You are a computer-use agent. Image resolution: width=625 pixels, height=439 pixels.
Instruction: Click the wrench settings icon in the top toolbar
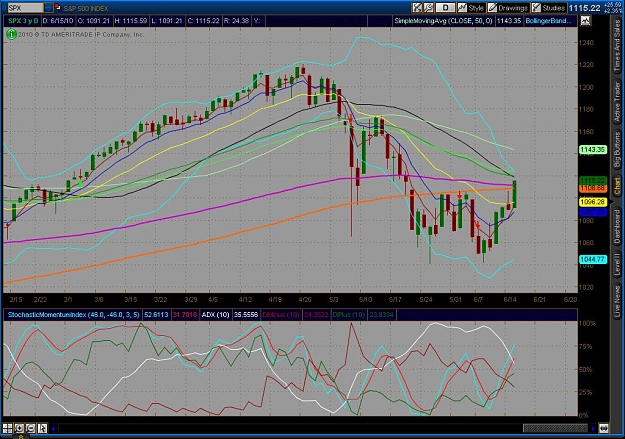coord(428,8)
